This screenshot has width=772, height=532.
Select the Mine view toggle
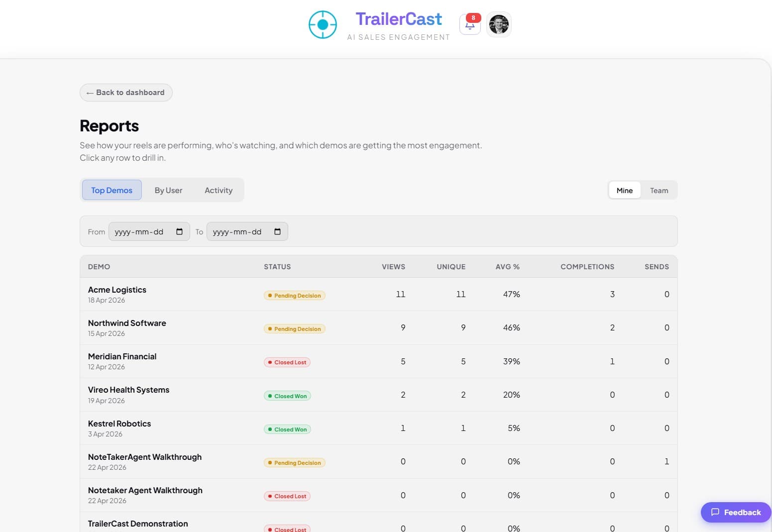[x=625, y=190]
